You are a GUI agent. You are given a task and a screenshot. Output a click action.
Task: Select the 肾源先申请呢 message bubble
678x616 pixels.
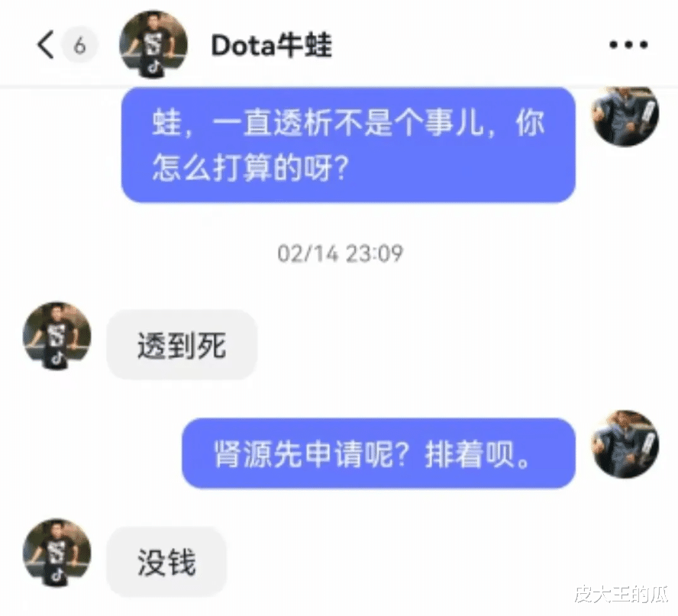coord(379,453)
